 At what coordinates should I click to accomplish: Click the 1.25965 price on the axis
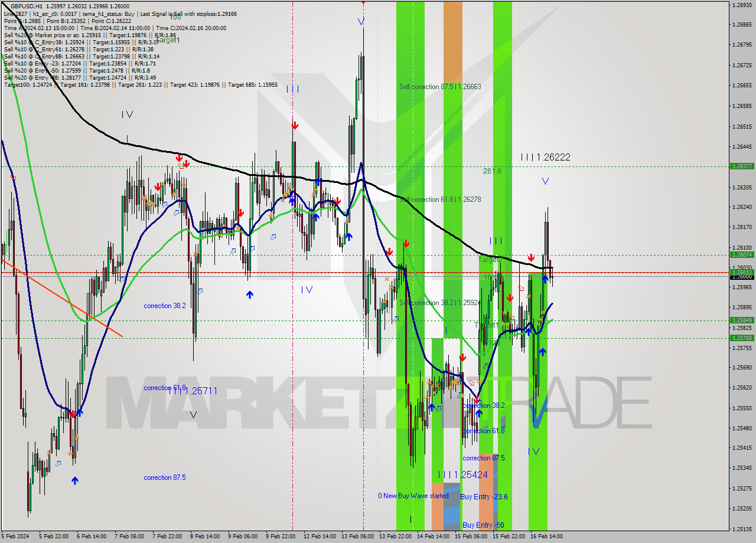pyautogui.click(x=742, y=287)
